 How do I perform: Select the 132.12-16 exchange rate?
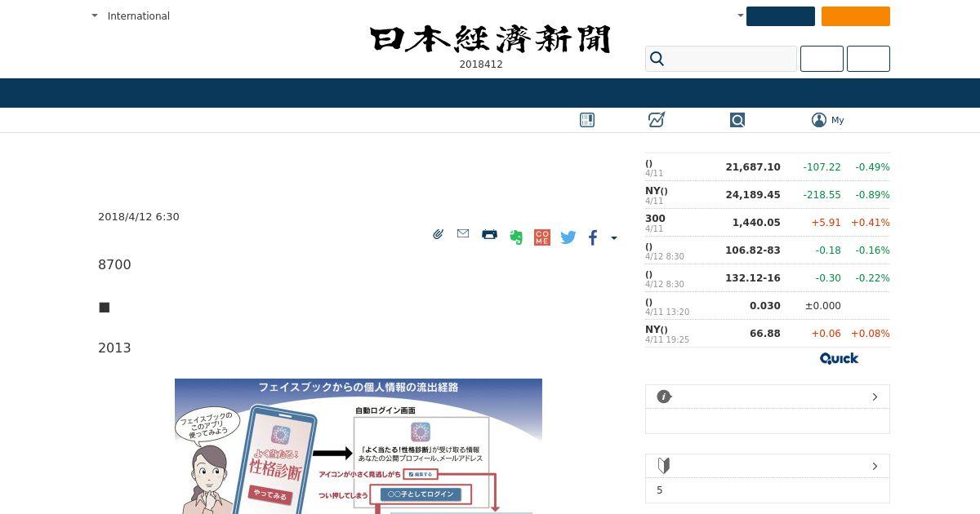click(x=753, y=278)
